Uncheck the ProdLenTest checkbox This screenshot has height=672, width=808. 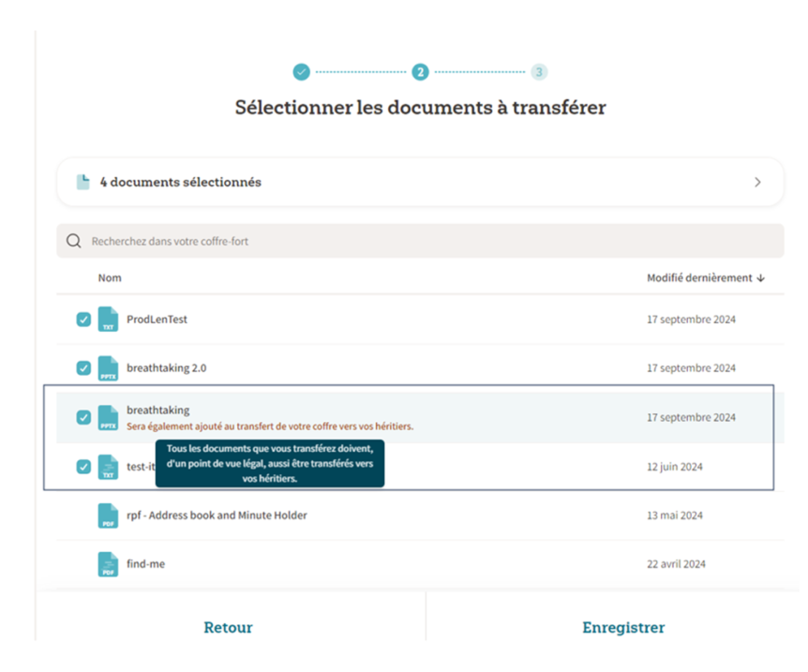point(83,320)
